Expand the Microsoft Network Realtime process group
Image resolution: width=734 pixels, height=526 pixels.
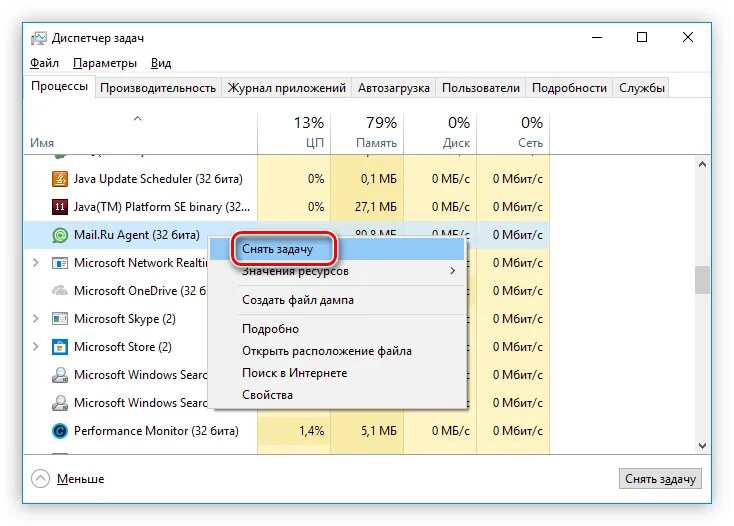point(36,263)
